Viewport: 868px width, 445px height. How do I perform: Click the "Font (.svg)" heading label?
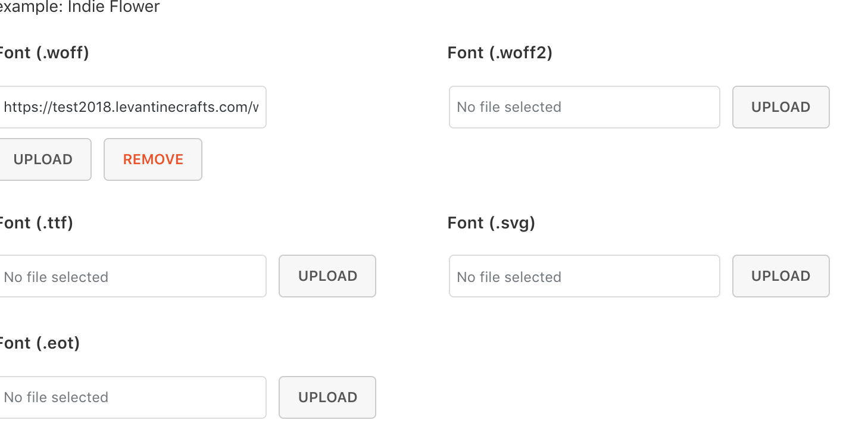click(491, 223)
